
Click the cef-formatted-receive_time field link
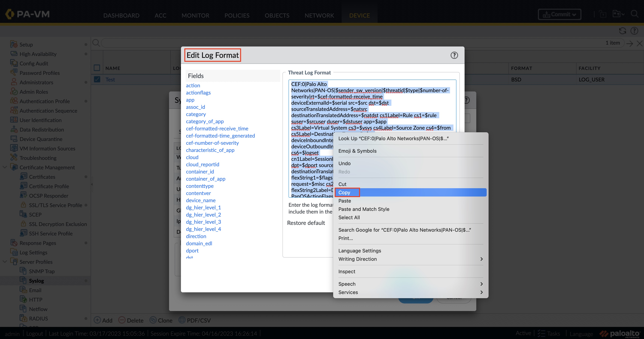pos(217,128)
